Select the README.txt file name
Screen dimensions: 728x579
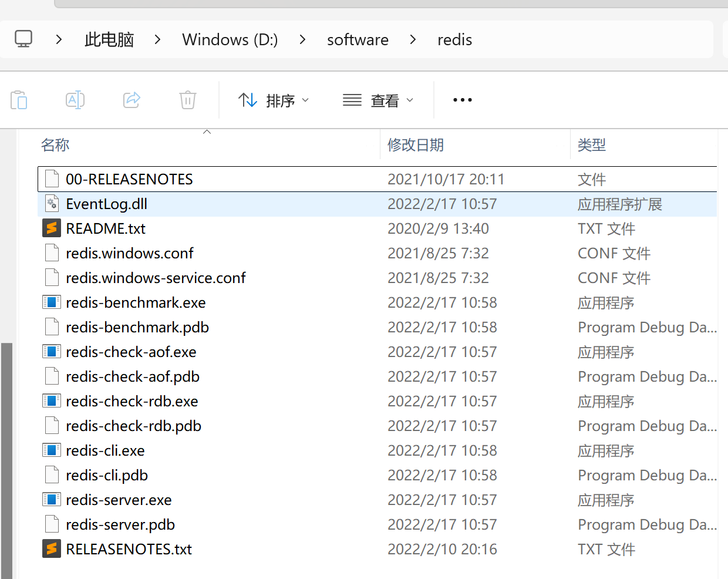pos(106,228)
